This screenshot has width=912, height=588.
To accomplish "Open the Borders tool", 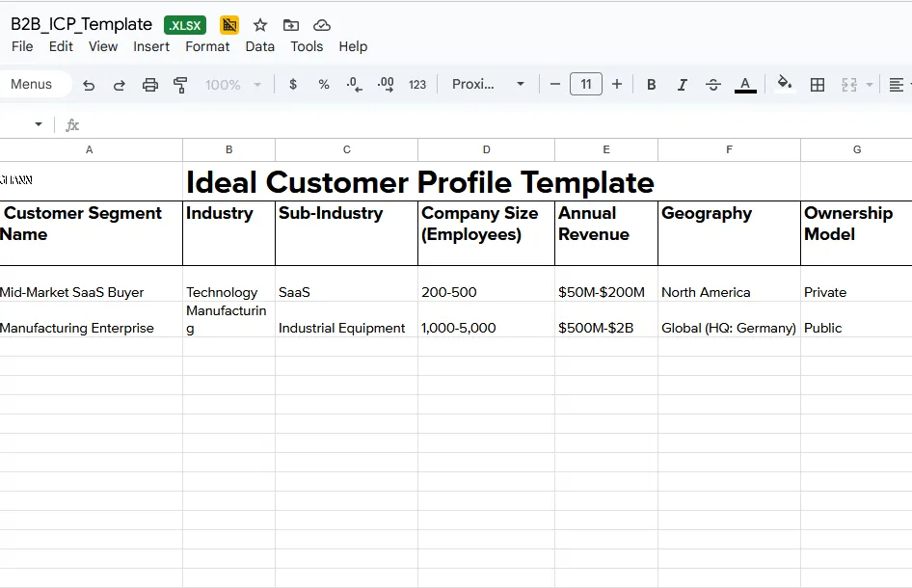I will [818, 85].
